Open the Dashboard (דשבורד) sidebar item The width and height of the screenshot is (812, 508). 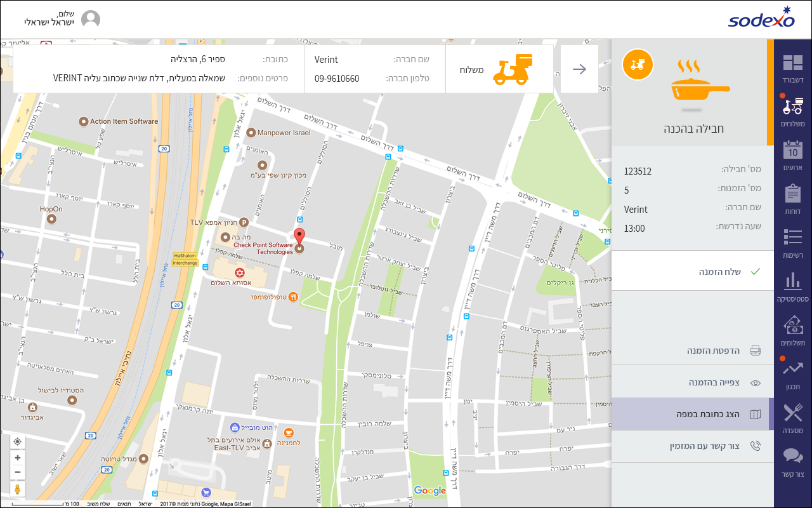(792, 67)
